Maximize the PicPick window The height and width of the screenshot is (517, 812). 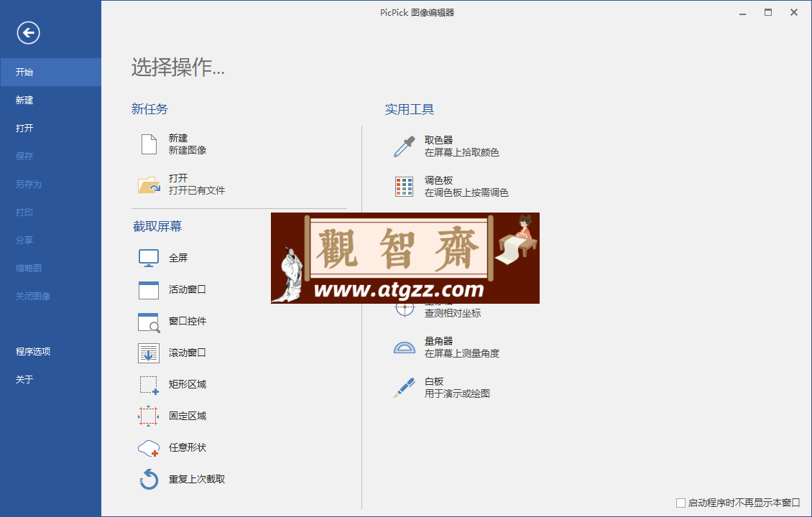(x=768, y=12)
